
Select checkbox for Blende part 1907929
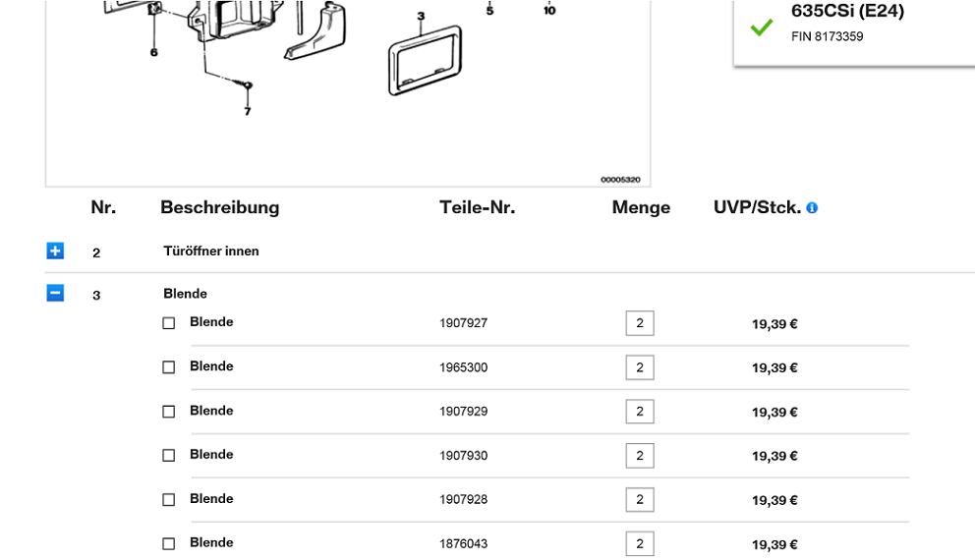point(169,412)
